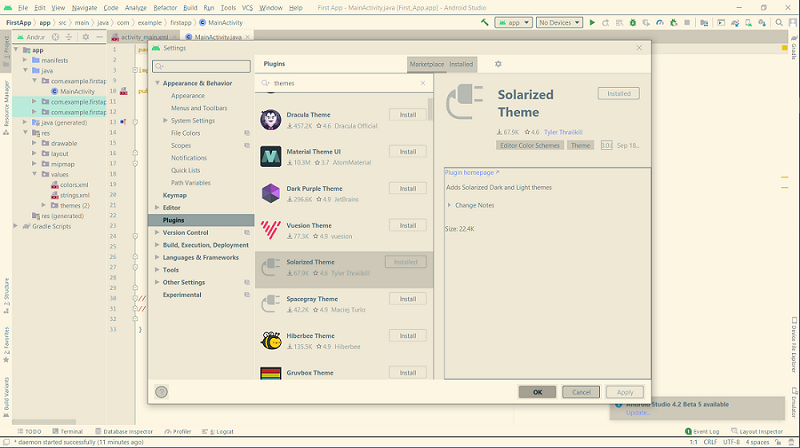Viewport: 800px width, 448px height.
Task: Open the Settings help question mark icon
Action: point(161,392)
